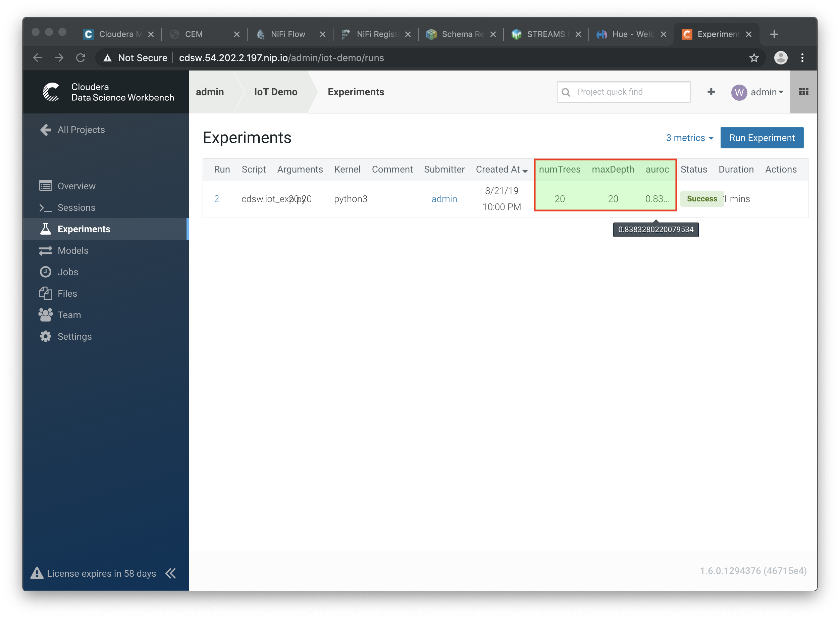Click the Overview sidebar icon
Screen dimensions: 840x619
pos(46,186)
